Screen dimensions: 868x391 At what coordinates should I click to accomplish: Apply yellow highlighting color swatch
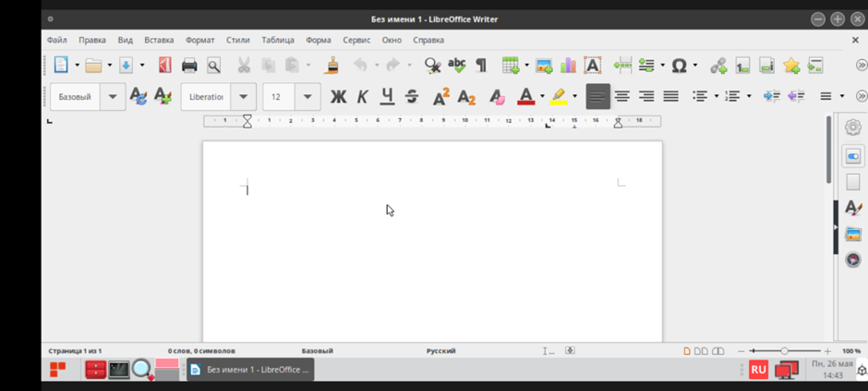[559, 97]
